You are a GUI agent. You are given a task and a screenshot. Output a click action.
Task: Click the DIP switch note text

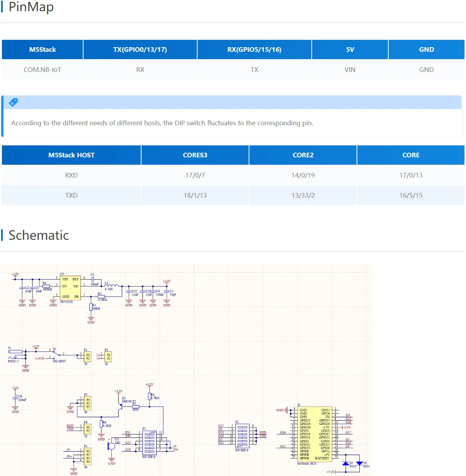(x=162, y=123)
